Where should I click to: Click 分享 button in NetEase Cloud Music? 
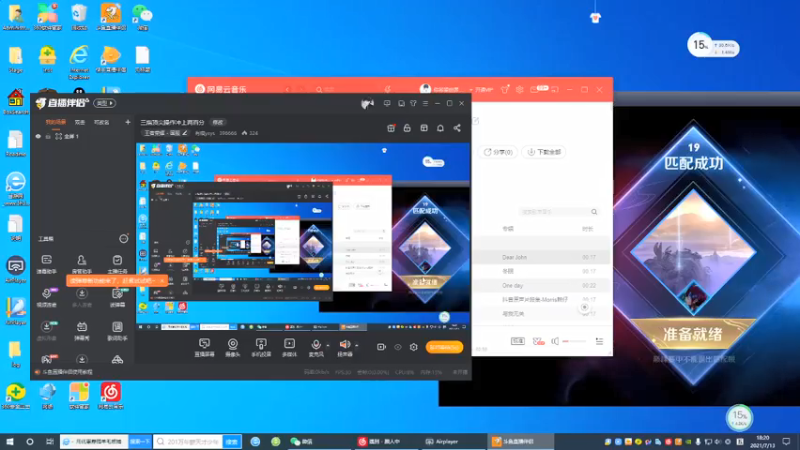click(497, 152)
